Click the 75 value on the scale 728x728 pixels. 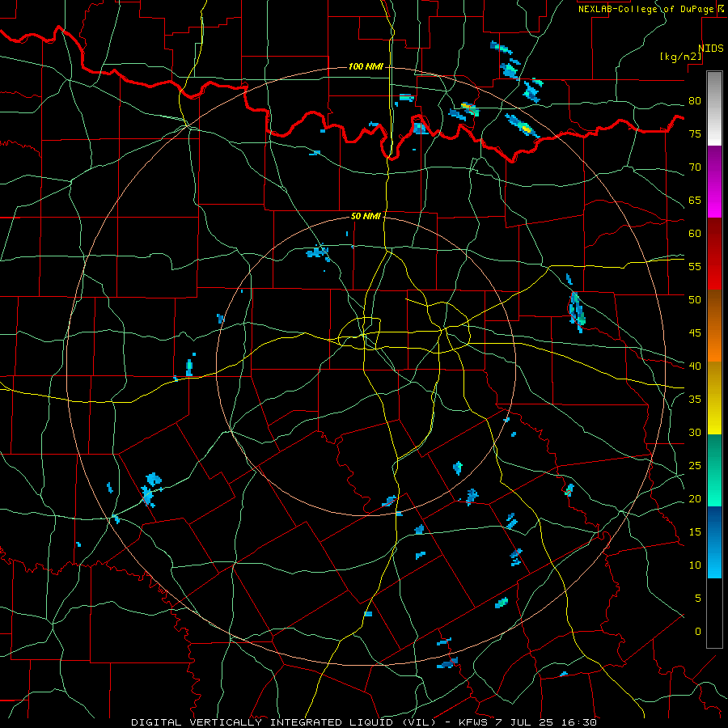click(x=695, y=133)
